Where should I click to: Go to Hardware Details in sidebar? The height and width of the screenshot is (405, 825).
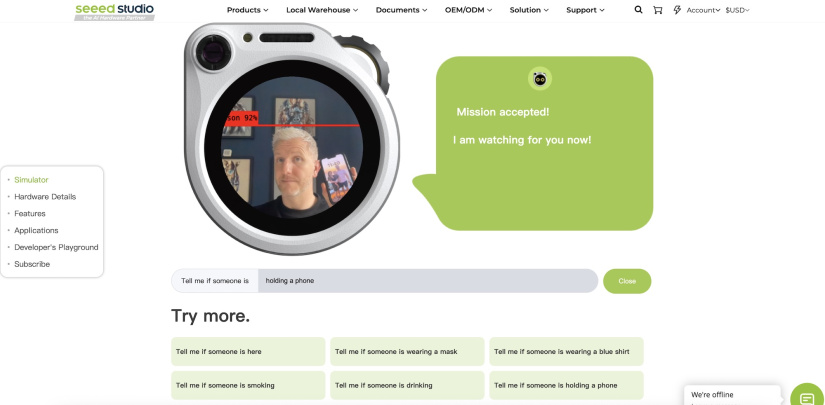[45, 197]
